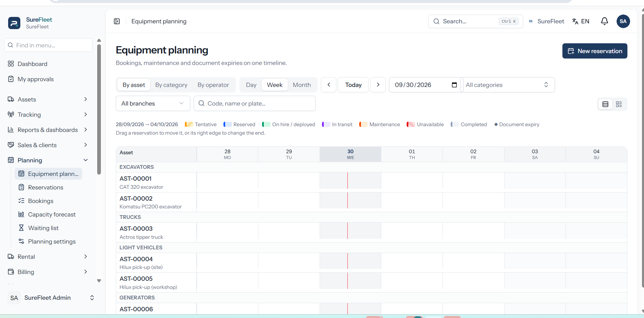Expand the Rental menu section

48,257
